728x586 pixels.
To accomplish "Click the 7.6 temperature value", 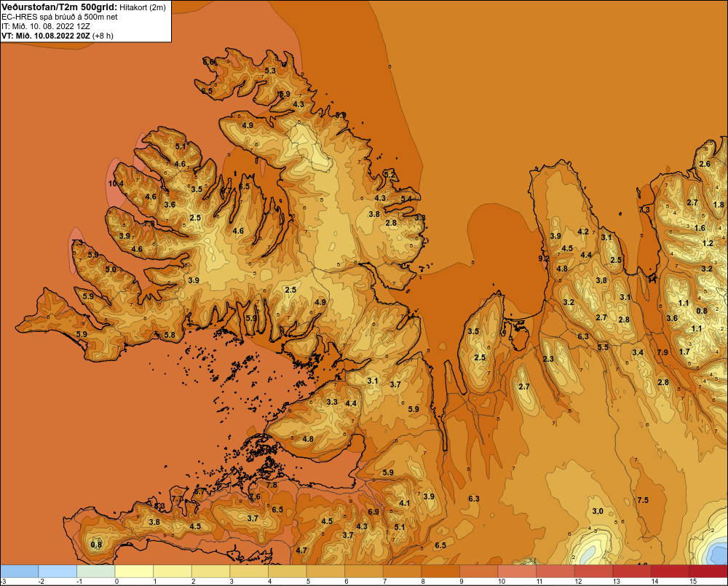I will click(x=255, y=496).
